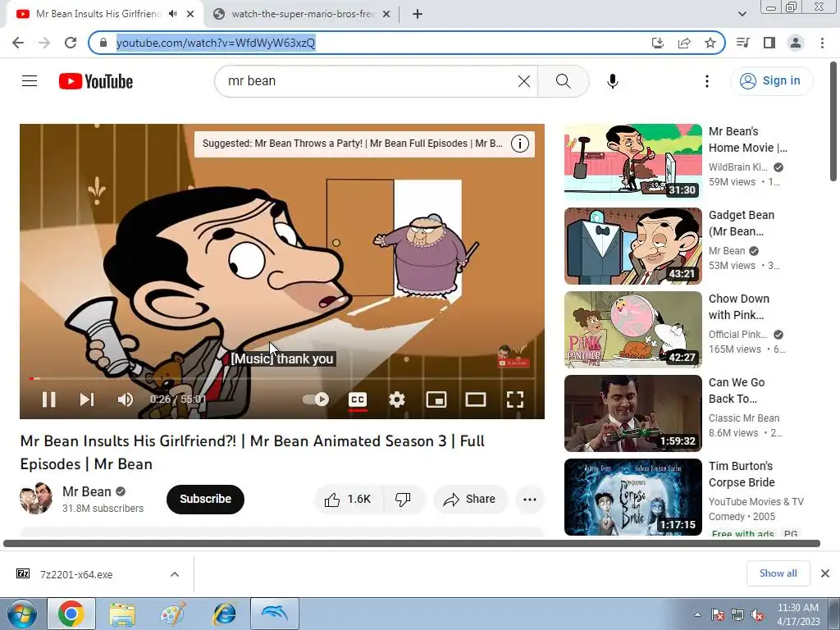Open Mr Bean's Home Movie thumbnail
840x630 pixels.
click(x=632, y=162)
